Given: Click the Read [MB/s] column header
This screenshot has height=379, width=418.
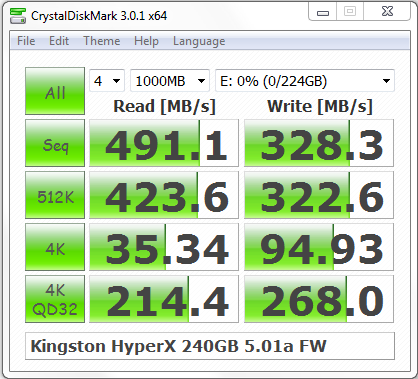Looking at the screenshot, I should click(164, 107).
